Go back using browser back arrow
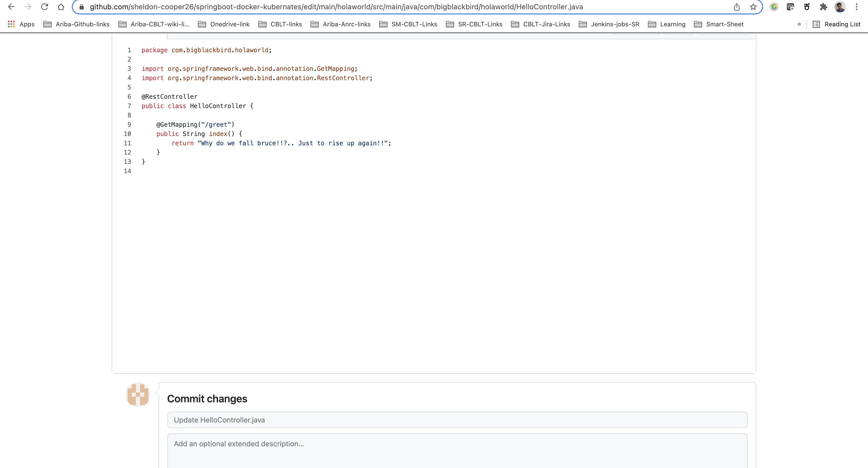Viewport: 868px width, 468px height. [x=11, y=7]
